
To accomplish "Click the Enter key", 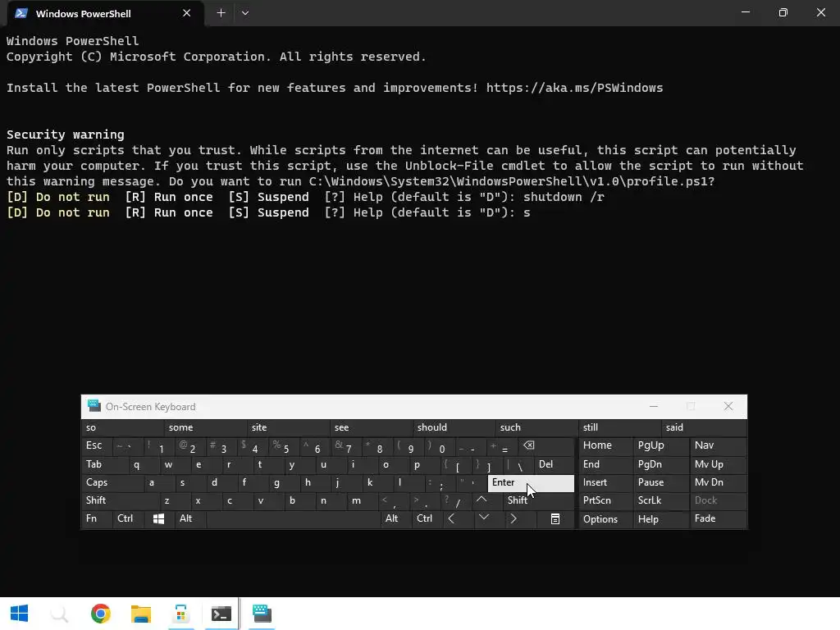I will pyautogui.click(x=531, y=482).
